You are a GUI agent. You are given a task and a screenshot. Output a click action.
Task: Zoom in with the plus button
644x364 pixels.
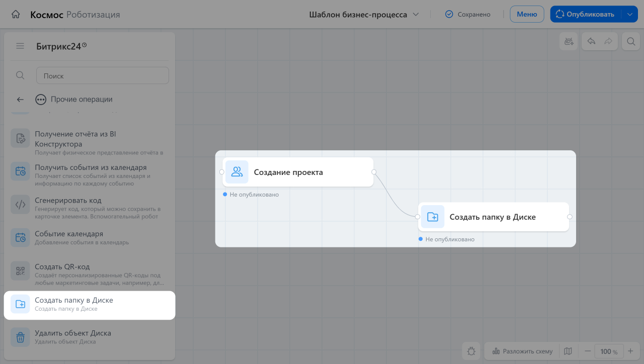631,351
